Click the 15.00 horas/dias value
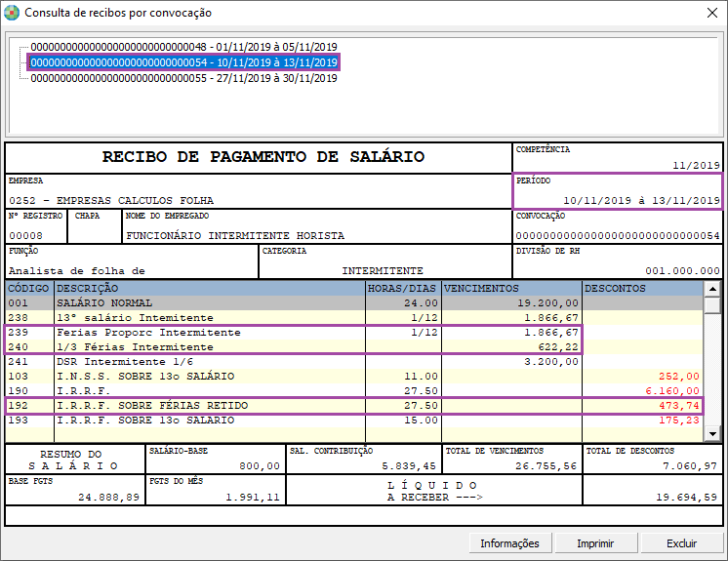The width and height of the screenshot is (728, 561). [x=421, y=420]
